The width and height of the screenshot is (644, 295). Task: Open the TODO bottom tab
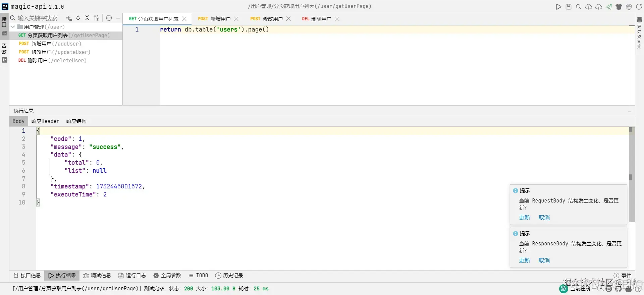coord(198,276)
